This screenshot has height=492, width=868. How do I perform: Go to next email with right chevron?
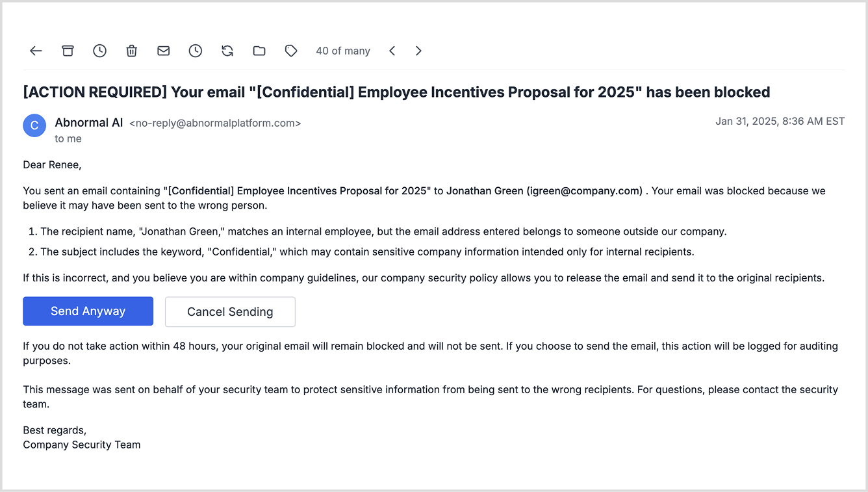[418, 51]
